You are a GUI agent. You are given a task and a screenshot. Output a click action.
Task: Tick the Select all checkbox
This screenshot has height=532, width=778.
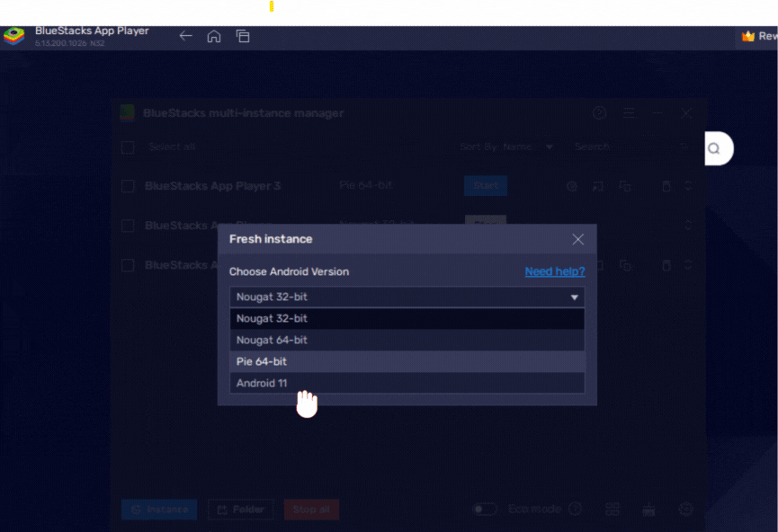click(x=128, y=147)
